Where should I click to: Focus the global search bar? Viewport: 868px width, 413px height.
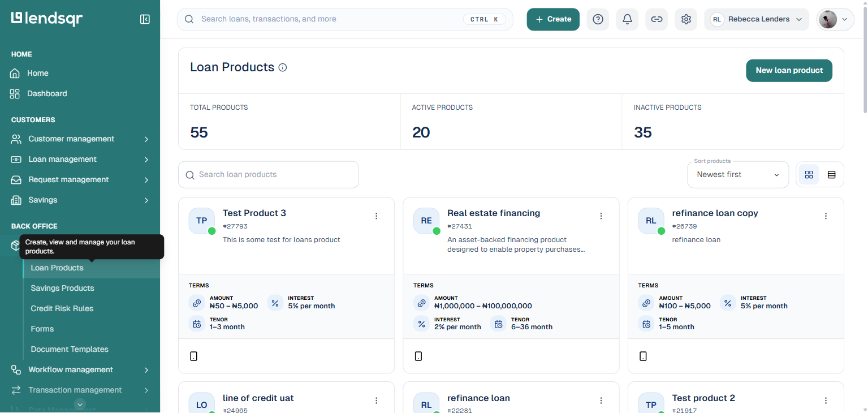tap(345, 19)
